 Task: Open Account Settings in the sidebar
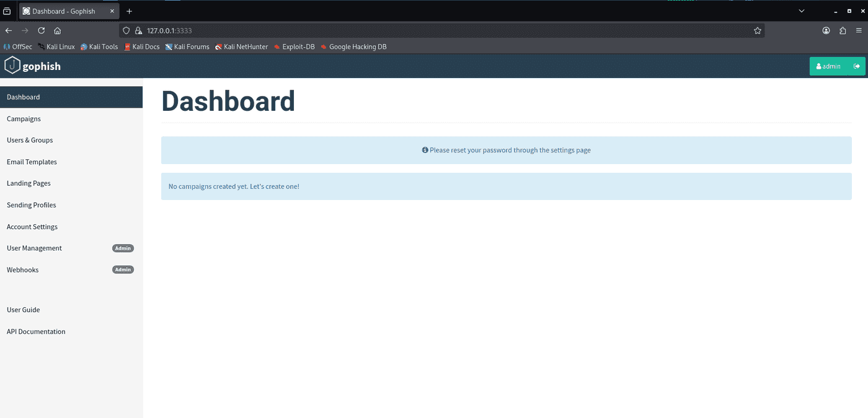point(71,227)
